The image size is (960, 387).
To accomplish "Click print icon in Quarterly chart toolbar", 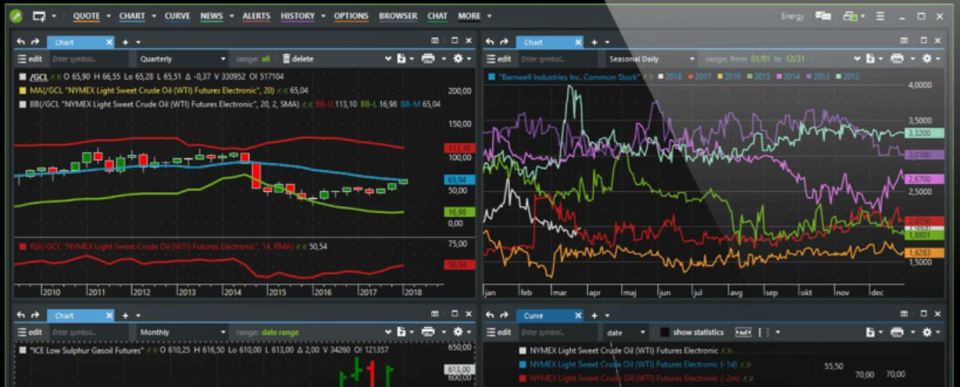I will click(x=428, y=59).
